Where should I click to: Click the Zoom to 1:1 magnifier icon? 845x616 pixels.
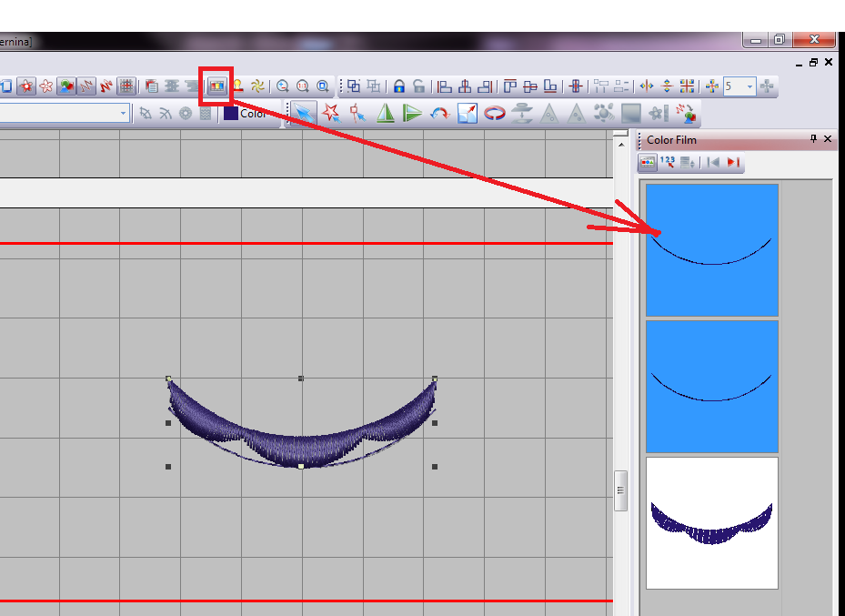[x=303, y=86]
